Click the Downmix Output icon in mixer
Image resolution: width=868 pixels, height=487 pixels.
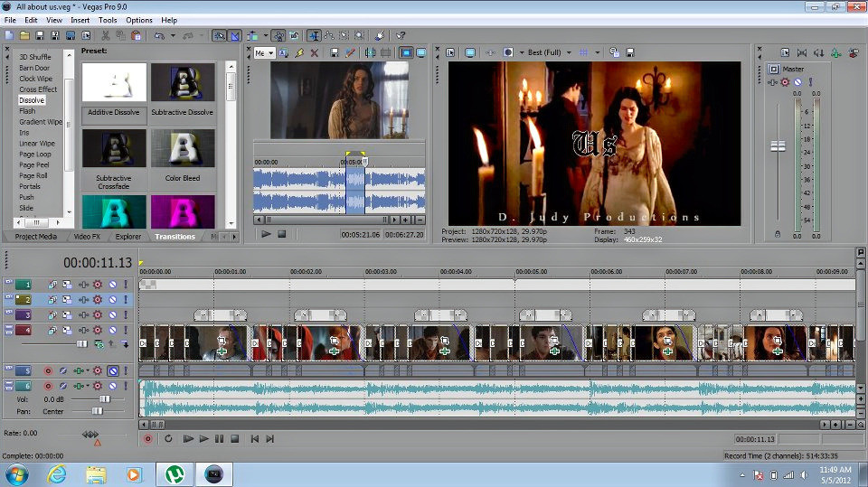[x=802, y=52]
